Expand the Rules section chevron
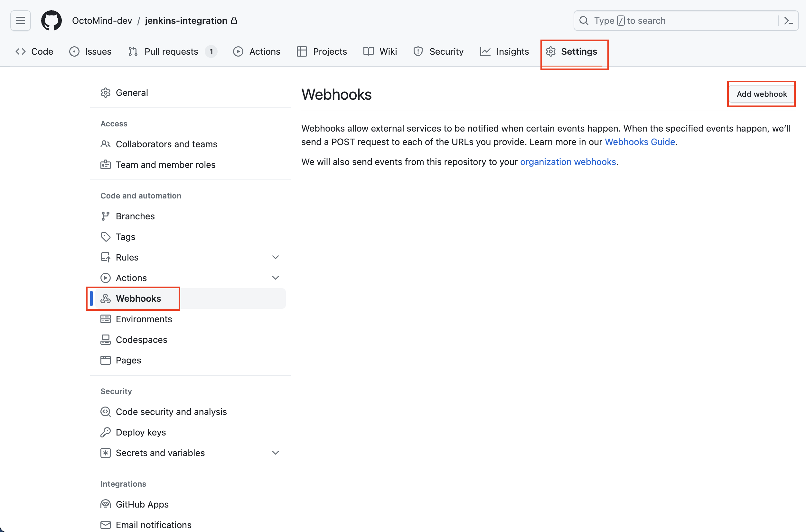The image size is (806, 532). click(275, 257)
